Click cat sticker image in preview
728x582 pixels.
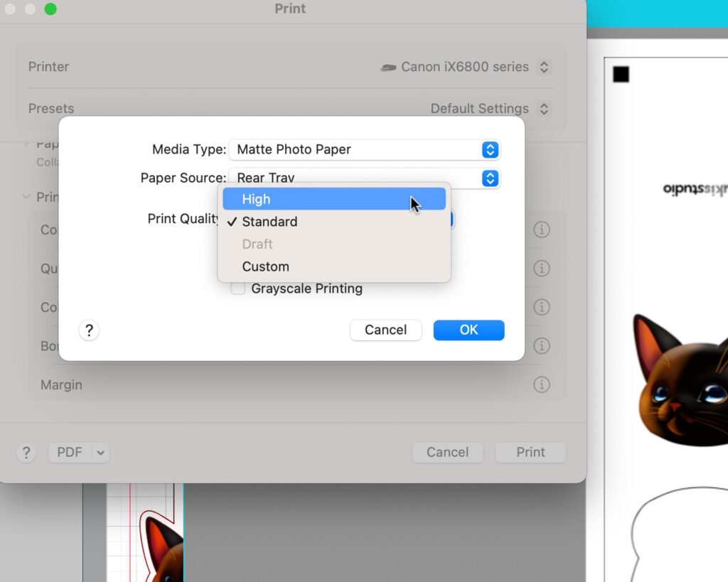pos(682,384)
